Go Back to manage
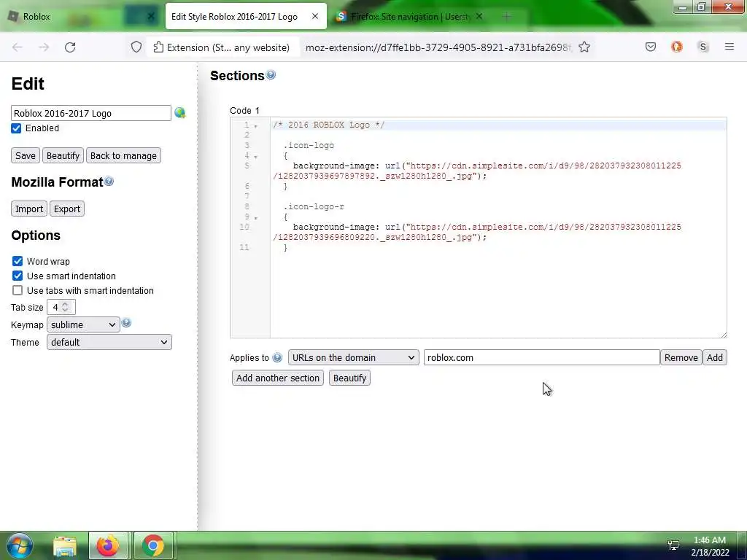The image size is (747, 560). pyautogui.click(x=123, y=156)
